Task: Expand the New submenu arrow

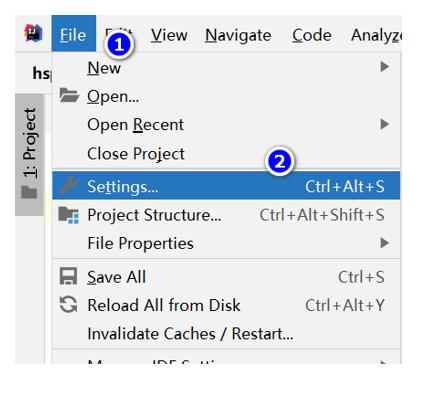Action: click(384, 67)
